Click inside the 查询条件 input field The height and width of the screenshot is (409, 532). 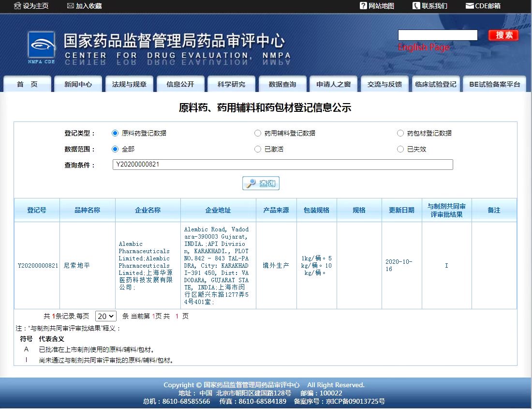coord(282,165)
